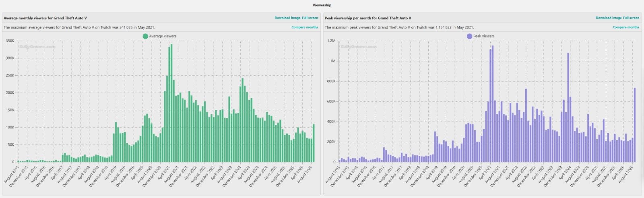644x198 pixels.
Task: Click the Peak viewership per month panel title
Action: [x=368, y=18]
